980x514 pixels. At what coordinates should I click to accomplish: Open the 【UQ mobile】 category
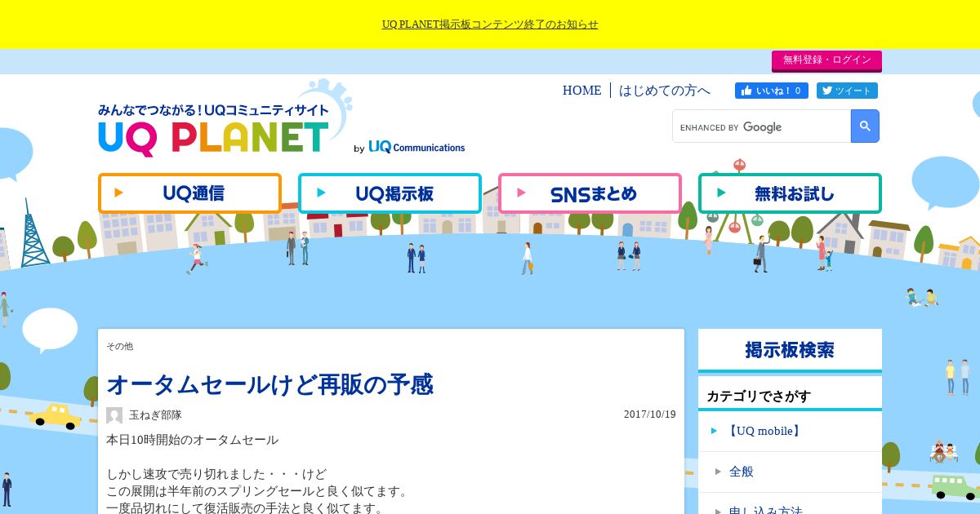pyautogui.click(x=763, y=431)
